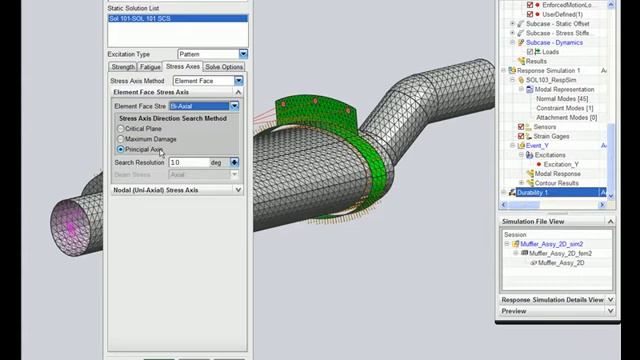Viewport: 640px width, 360px height.
Task: Toggle the UserDefined(1) checkbox
Action: pos(530,14)
